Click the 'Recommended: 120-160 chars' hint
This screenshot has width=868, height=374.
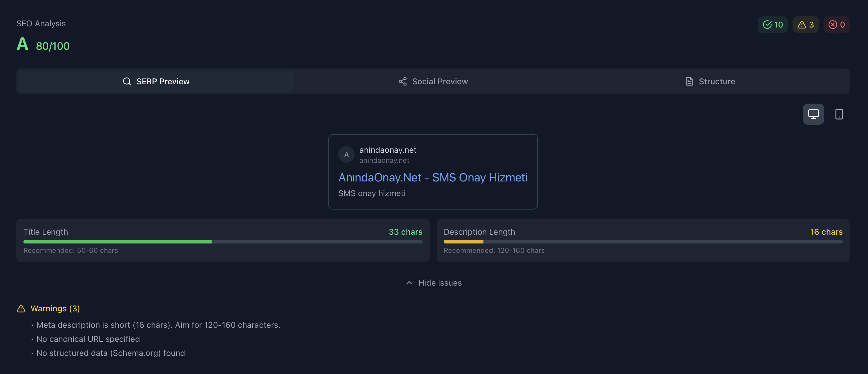pos(494,251)
